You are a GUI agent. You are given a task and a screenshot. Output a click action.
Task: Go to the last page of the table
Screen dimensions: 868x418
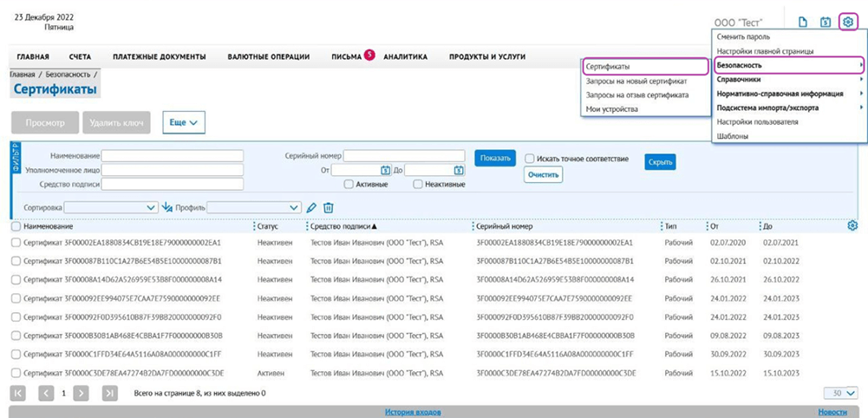click(110, 393)
